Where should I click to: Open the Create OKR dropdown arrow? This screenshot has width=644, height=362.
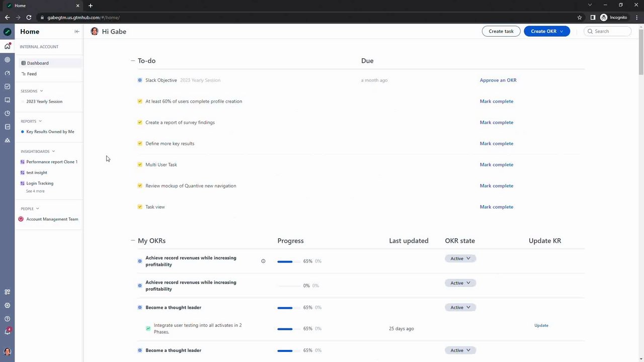click(561, 31)
